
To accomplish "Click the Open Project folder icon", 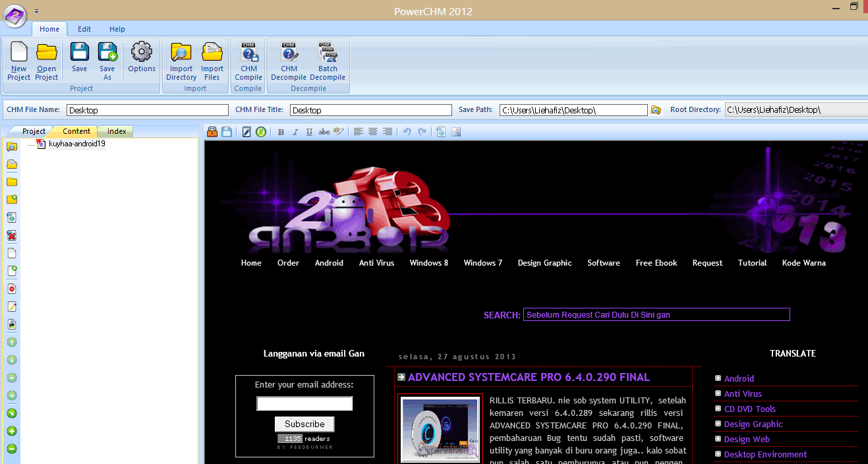I will (x=46, y=52).
